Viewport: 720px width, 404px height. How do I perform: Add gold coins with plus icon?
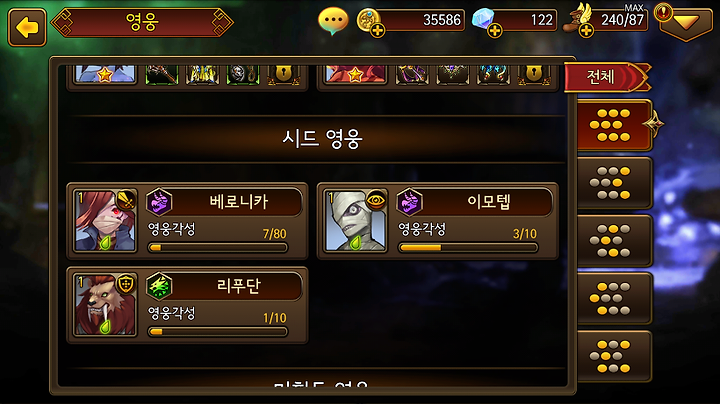pyautogui.click(x=377, y=31)
